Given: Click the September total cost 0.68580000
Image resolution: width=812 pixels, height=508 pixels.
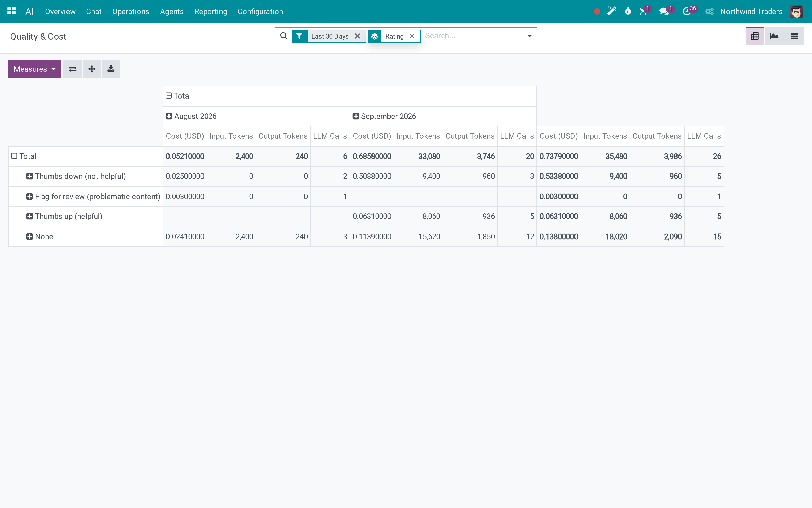Looking at the screenshot, I should click(x=372, y=156).
